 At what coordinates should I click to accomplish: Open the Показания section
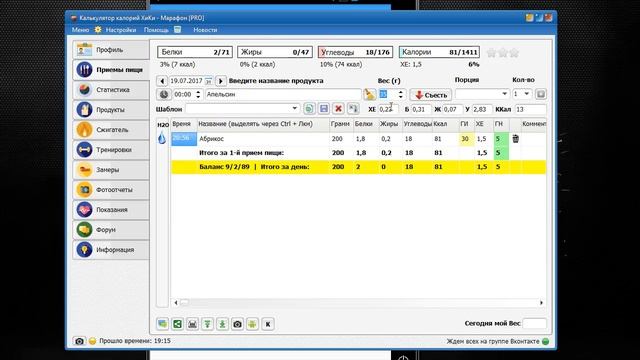[x=111, y=210]
